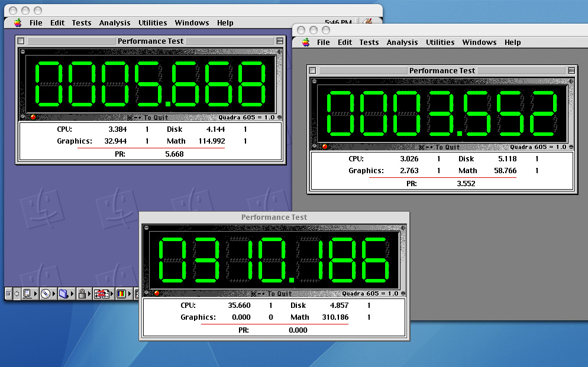Screen dimensions: 588x367
Task: Click the red ball below the 3.552 display
Action: click(x=325, y=147)
